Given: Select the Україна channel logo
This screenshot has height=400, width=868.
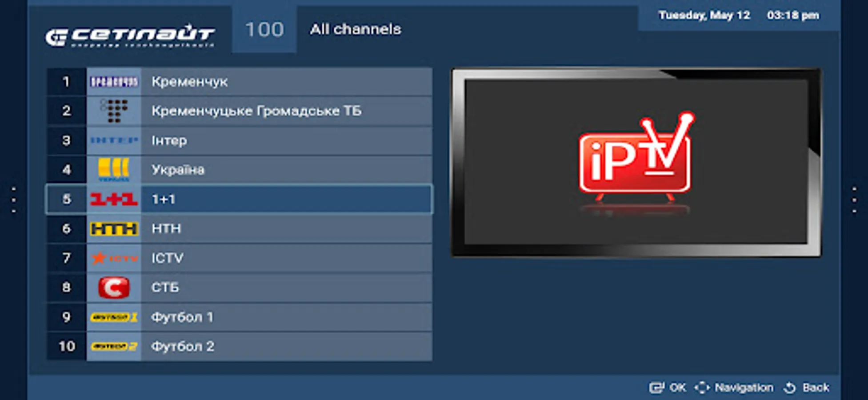Looking at the screenshot, I should [114, 170].
